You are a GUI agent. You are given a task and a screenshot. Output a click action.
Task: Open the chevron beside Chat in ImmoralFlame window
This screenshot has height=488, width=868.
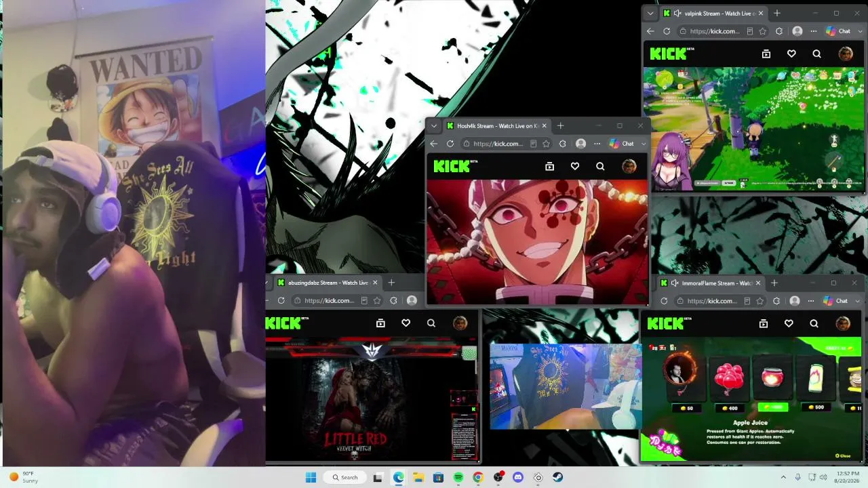pyautogui.click(x=857, y=301)
